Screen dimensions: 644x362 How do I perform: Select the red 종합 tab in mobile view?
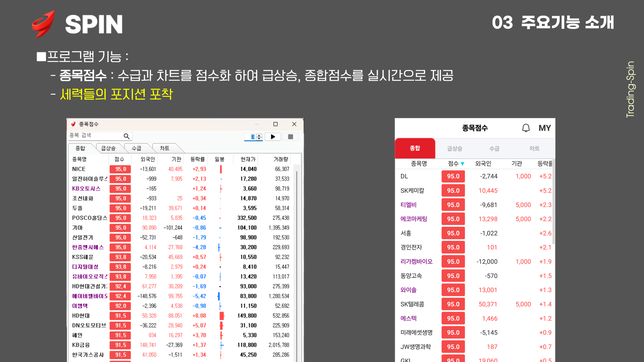click(415, 148)
